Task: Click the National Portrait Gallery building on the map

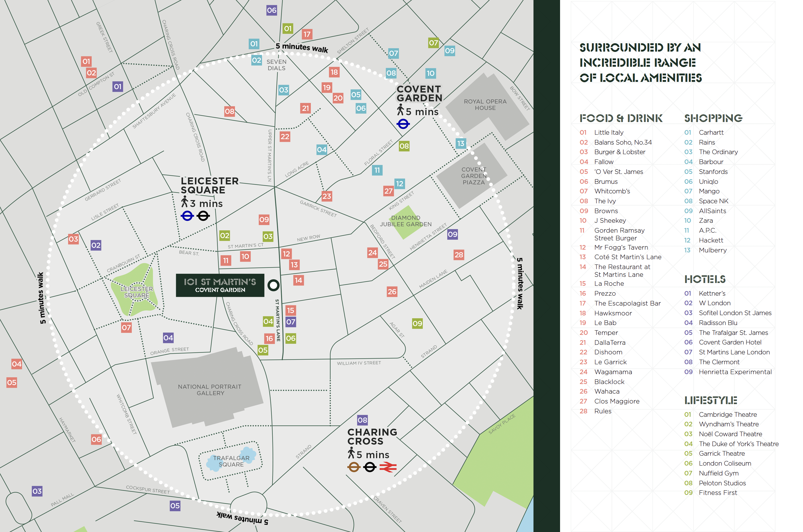Action: (209, 390)
